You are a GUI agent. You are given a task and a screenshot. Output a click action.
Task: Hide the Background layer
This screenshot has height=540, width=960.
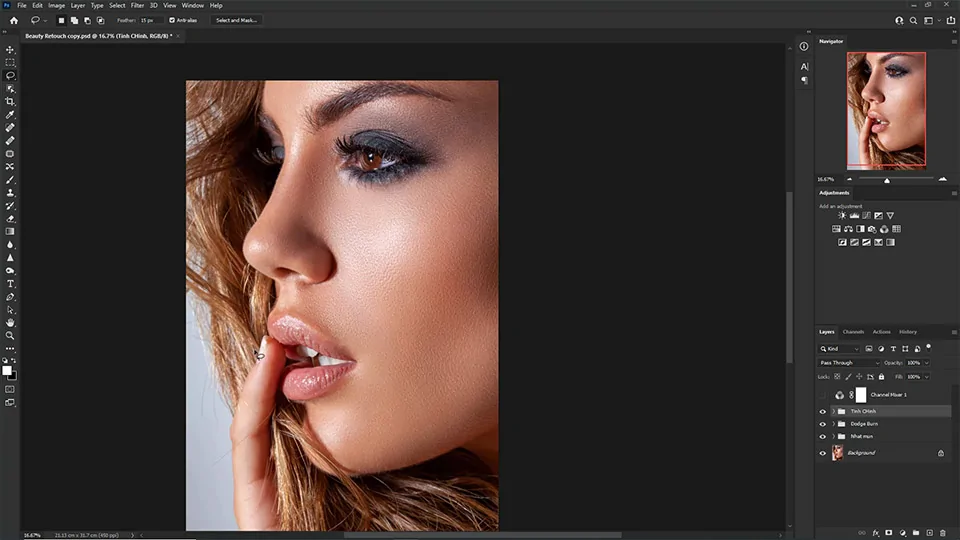click(x=823, y=453)
